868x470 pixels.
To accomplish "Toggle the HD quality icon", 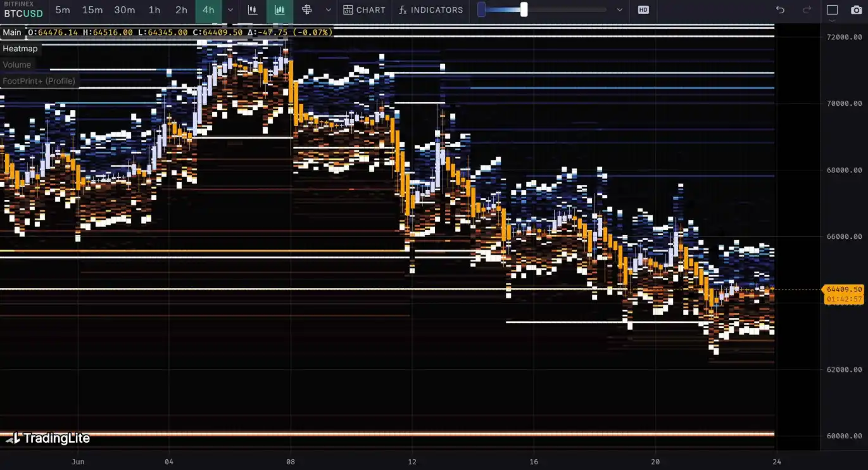I will (x=643, y=10).
